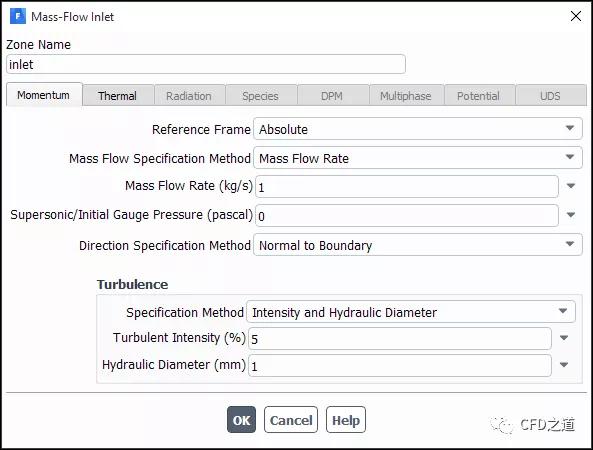Click the Zone Name input field
The image size is (593, 450).
coord(206,64)
